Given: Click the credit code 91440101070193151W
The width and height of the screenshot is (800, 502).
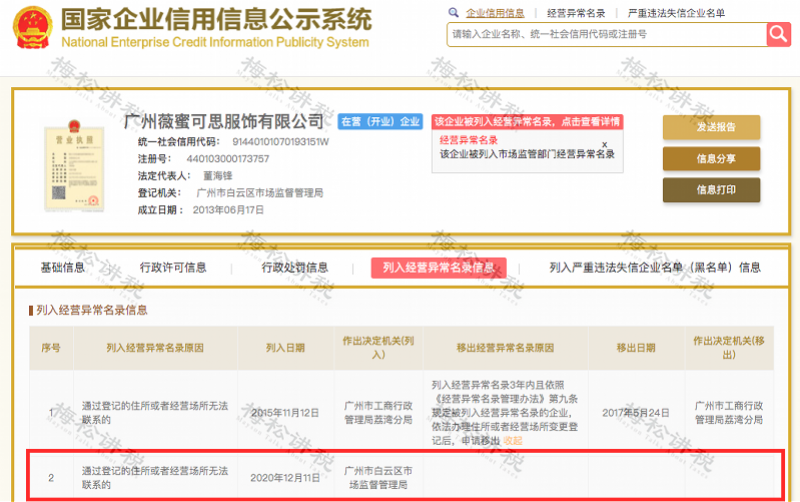Looking at the screenshot, I should [x=281, y=142].
